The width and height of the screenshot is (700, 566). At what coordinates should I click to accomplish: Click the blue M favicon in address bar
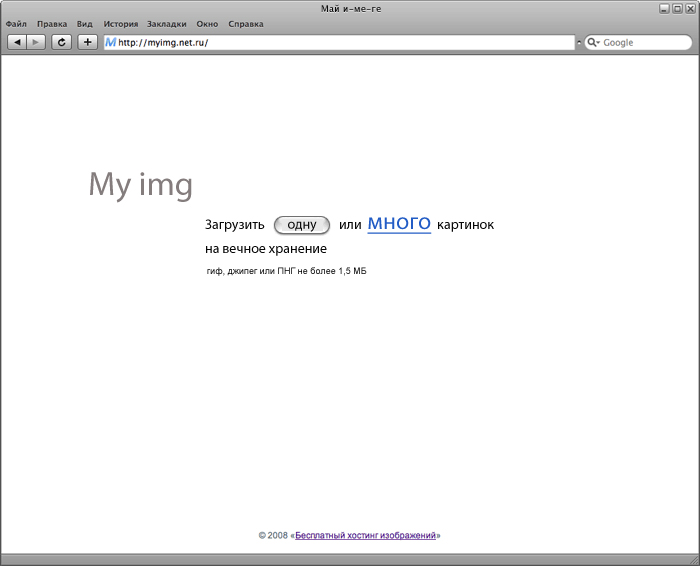[110, 42]
